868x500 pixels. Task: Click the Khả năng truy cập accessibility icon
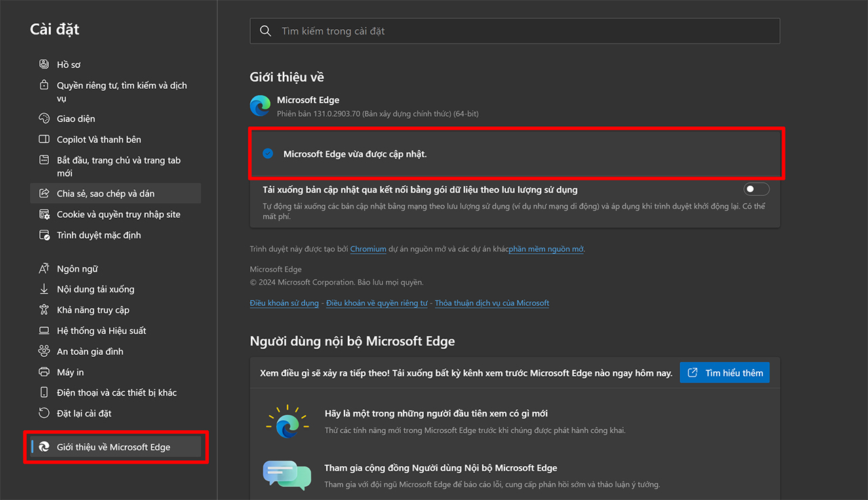tap(44, 310)
